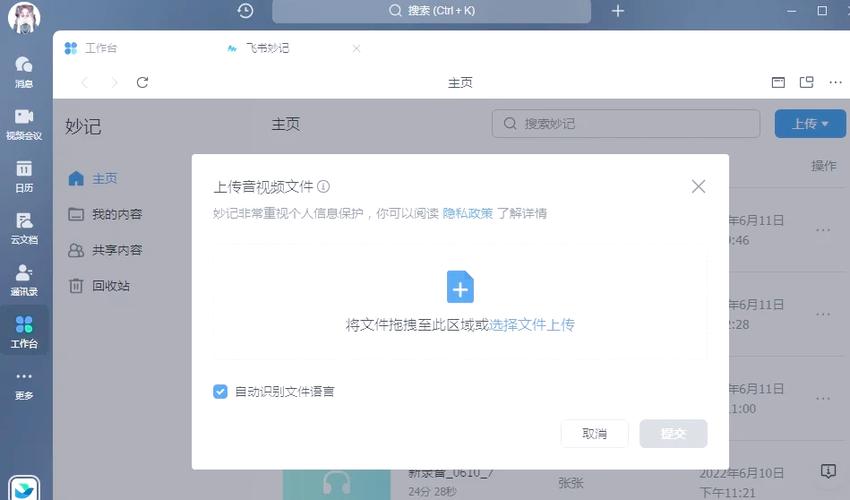Go forward with the right arrow
This screenshot has height=500, width=850.
click(x=114, y=82)
